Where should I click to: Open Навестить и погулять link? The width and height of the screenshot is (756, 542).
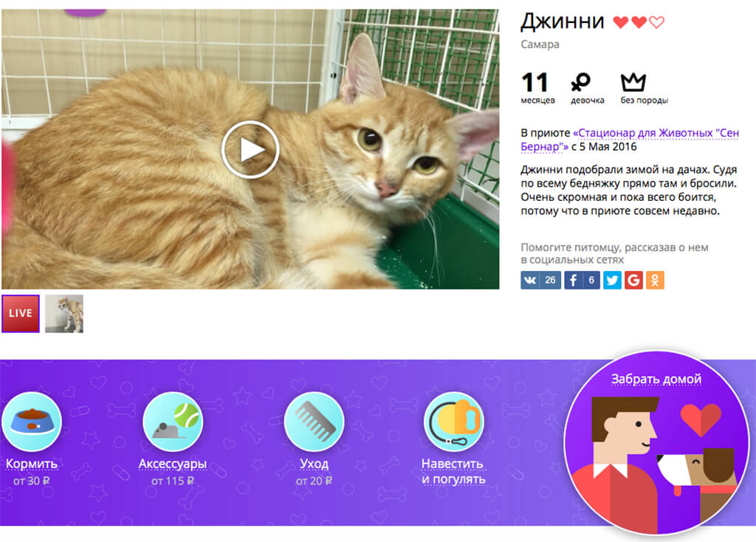pyautogui.click(x=453, y=471)
